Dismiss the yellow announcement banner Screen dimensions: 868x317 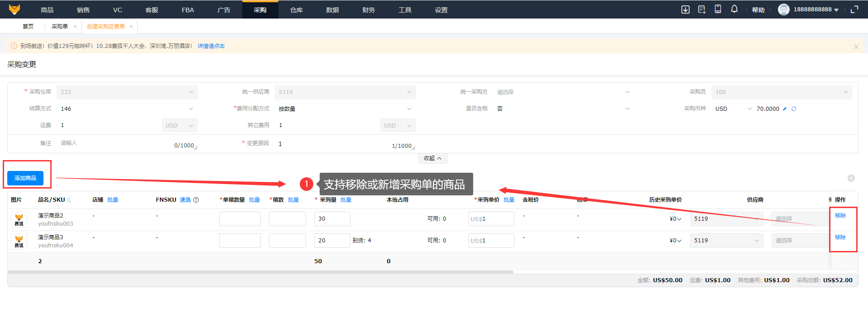(x=856, y=47)
